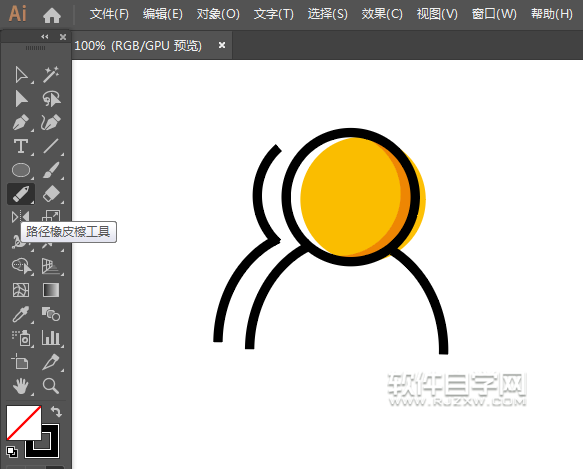Select the Column Graph tool
583x469 pixels.
point(51,338)
